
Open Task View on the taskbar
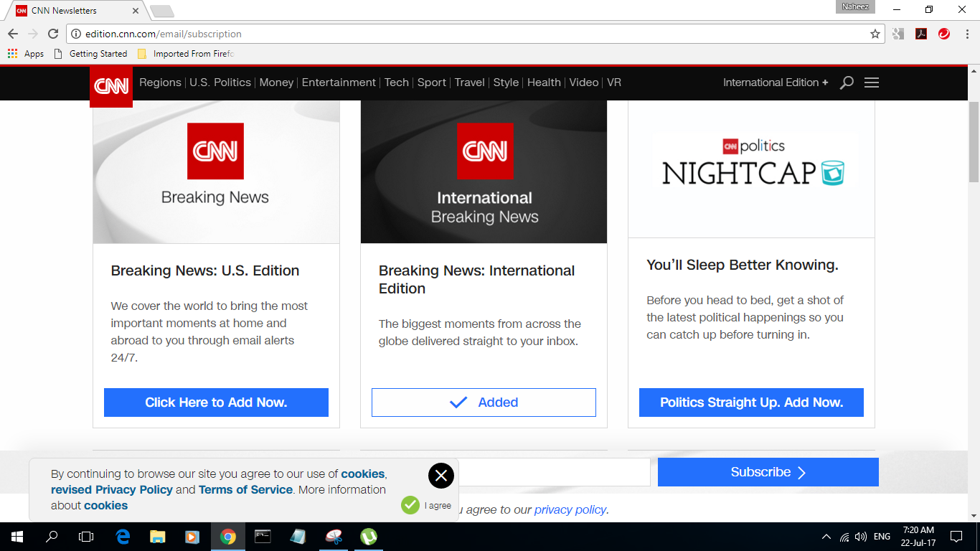click(x=86, y=537)
